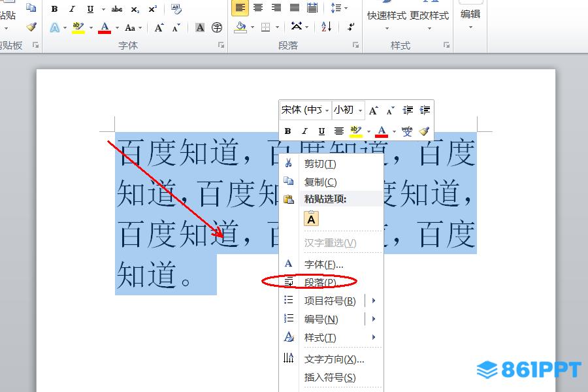Toggle Italic on the mini toolbar

304,131
